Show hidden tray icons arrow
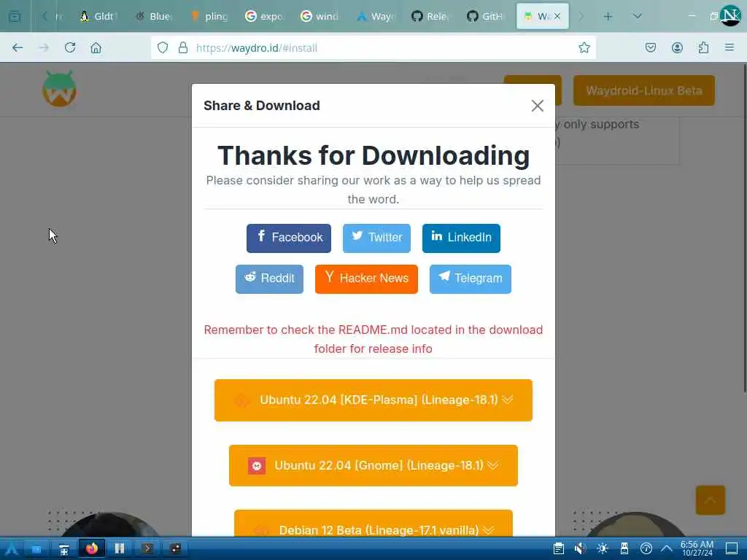 (667, 549)
